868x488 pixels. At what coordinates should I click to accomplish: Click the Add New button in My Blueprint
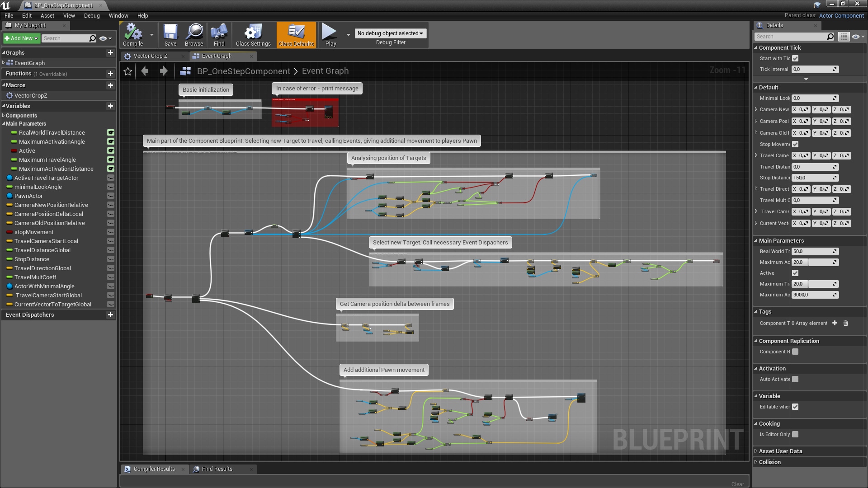click(21, 38)
